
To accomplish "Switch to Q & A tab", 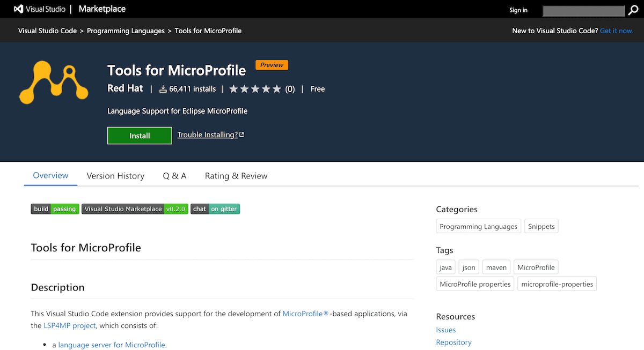I will point(174,176).
